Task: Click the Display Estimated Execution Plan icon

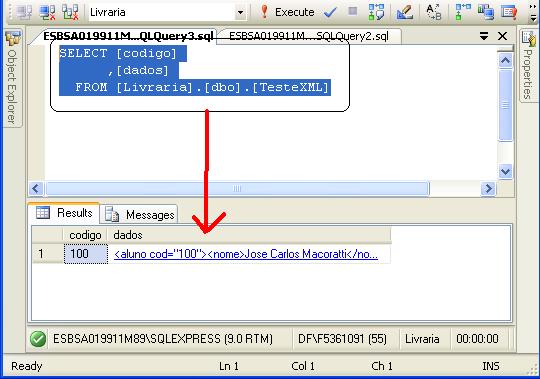Action: (x=376, y=12)
